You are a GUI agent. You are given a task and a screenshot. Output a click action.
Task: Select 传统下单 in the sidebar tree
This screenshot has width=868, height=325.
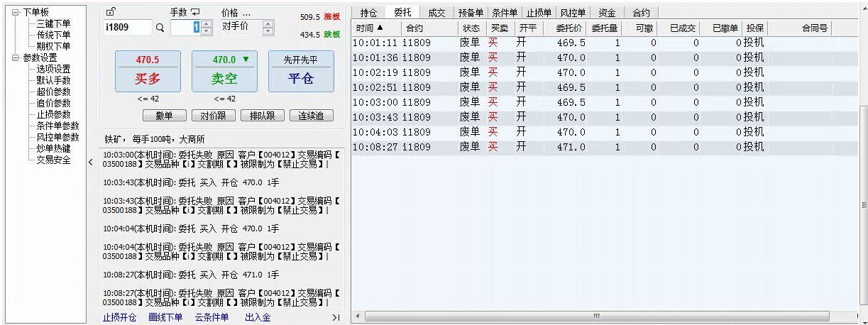(53, 35)
